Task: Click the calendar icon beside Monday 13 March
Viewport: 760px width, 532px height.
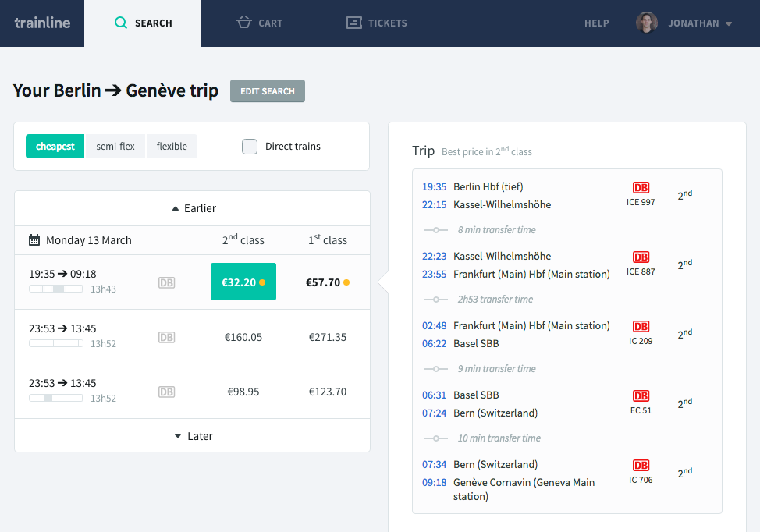Action: (34, 240)
